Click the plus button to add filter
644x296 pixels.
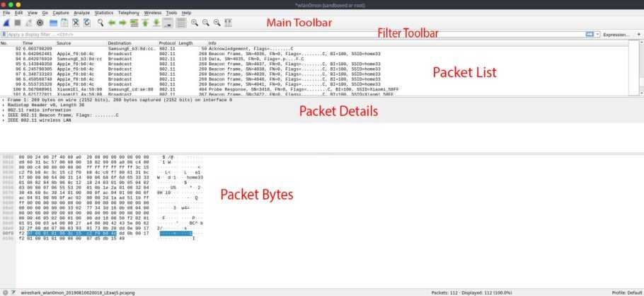(638, 35)
